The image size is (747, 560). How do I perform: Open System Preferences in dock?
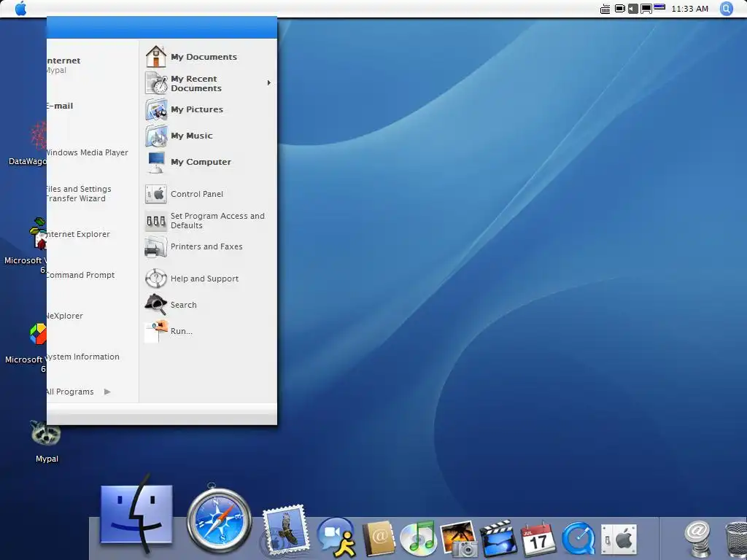click(619, 540)
